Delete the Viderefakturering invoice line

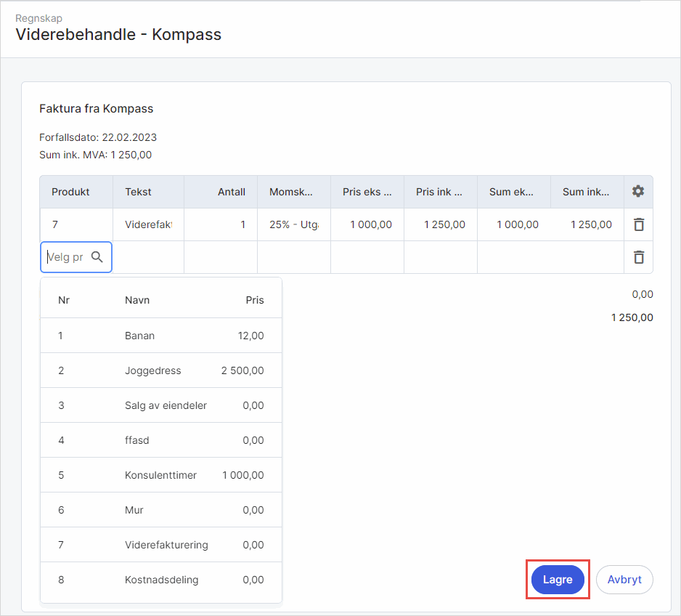pos(638,224)
